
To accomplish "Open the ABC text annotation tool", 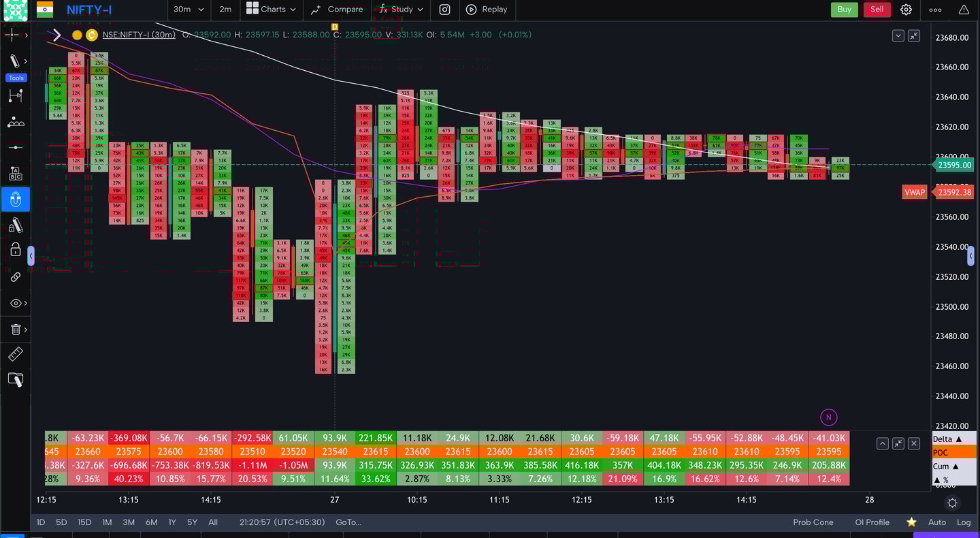I will click(15, 173).
